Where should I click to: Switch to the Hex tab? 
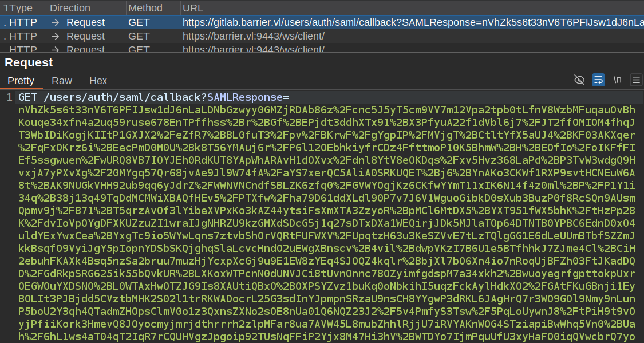tap(98, 81)
